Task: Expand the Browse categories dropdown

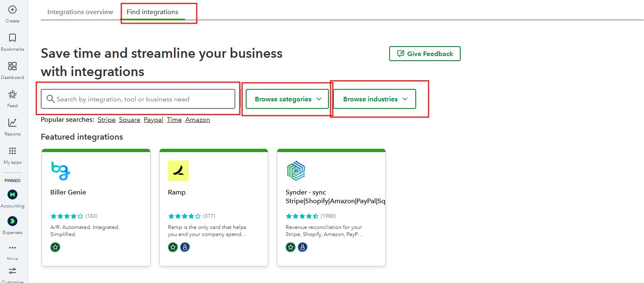Action: [x=287, y=99]
